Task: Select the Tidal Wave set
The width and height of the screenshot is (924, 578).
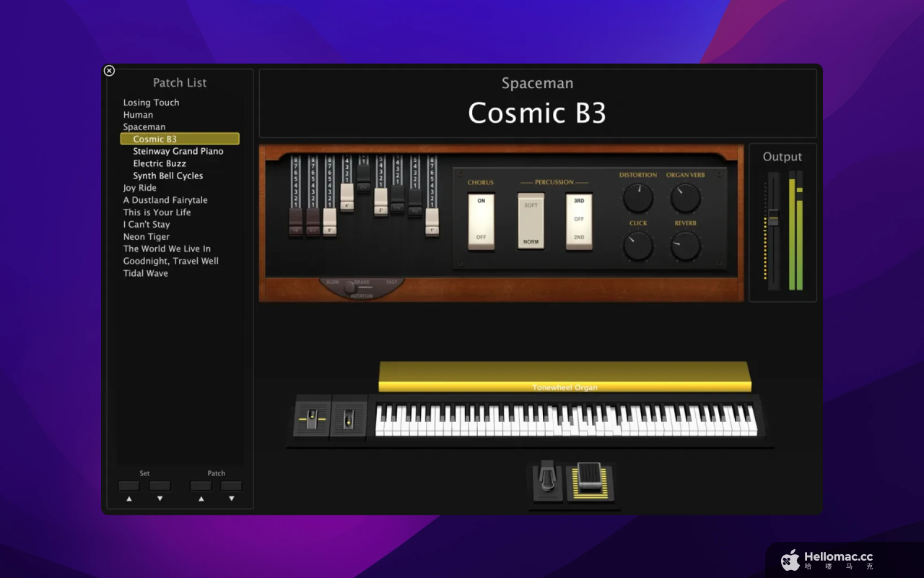Action: click(146, 273)
